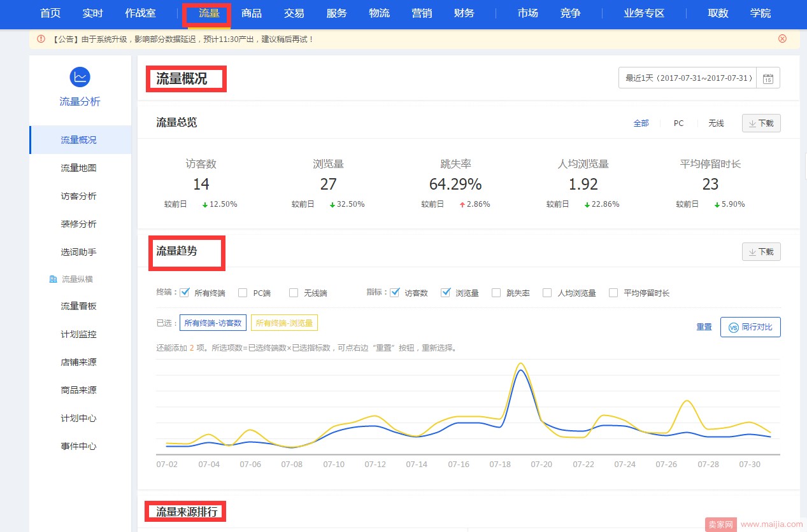The width and height of the screenshot is (807, 532).
Task: Click the 07-26 axis label
Action: 666,465
